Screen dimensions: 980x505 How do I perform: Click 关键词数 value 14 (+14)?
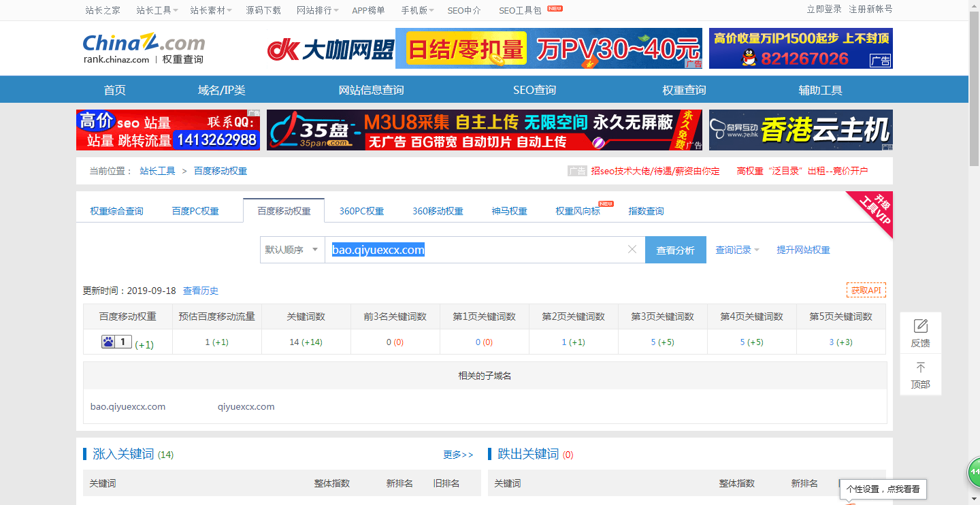[x=306, y=342]
